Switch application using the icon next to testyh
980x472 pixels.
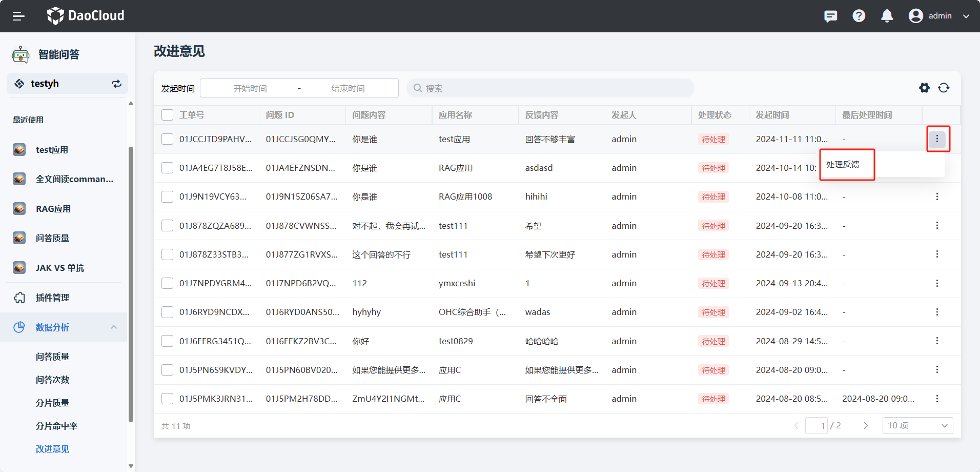pyautogui.click(x=117, y=83)
